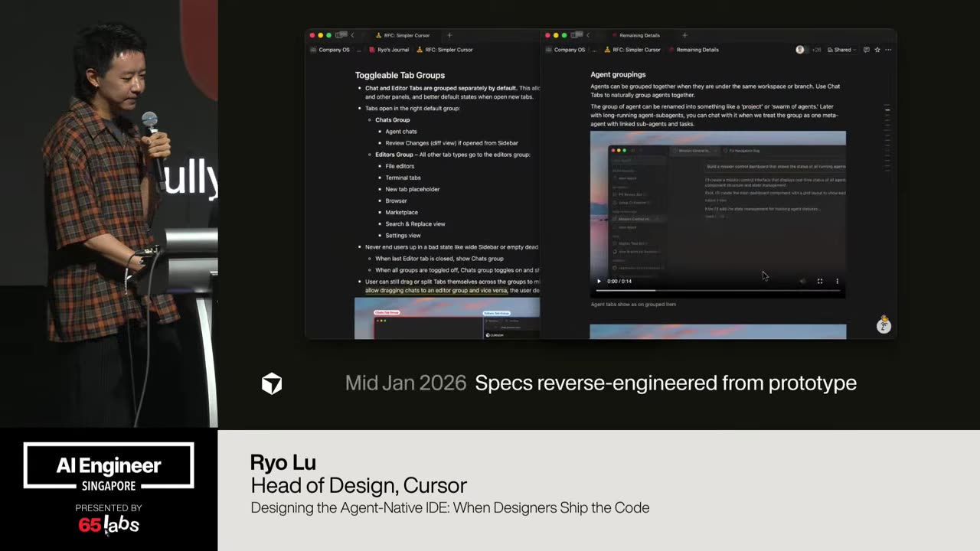Open 'Remaining Details' breadcrumb
980x551 pixels.
[x=694, y=50]
